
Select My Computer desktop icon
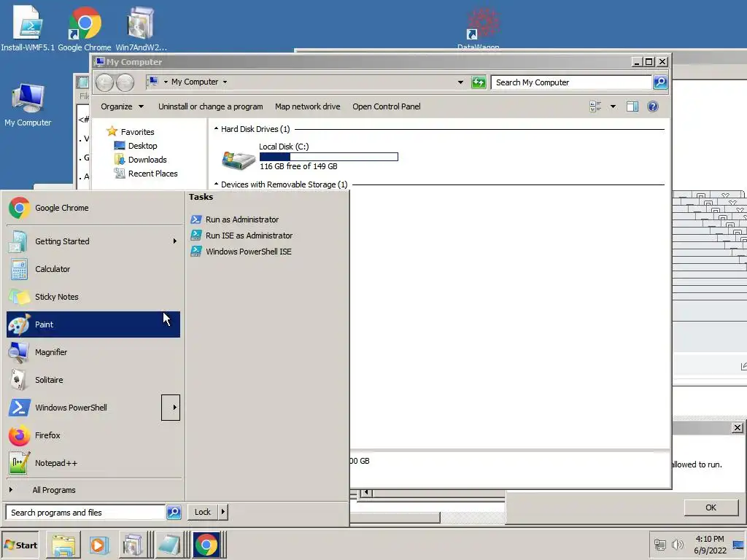pos(28,105)
